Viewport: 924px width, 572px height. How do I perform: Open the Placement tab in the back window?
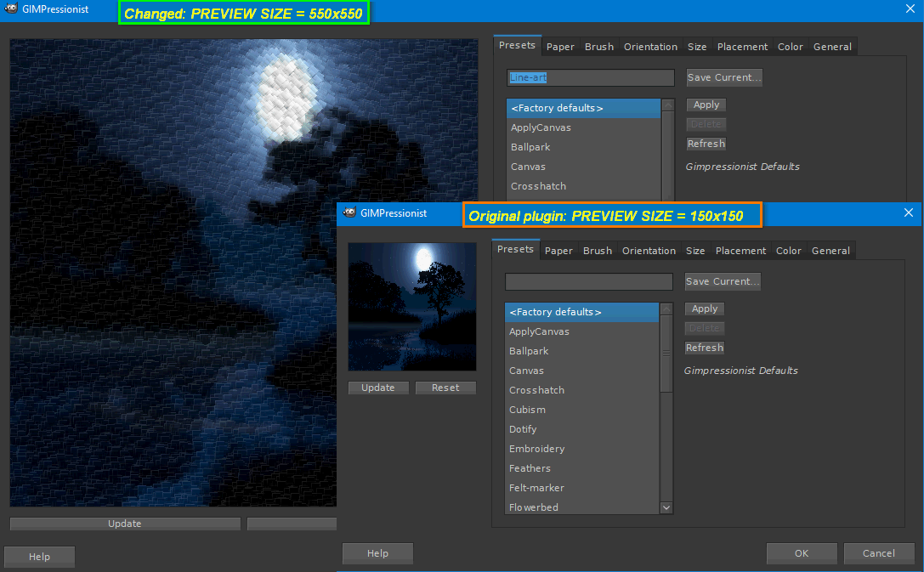point(742,47)
